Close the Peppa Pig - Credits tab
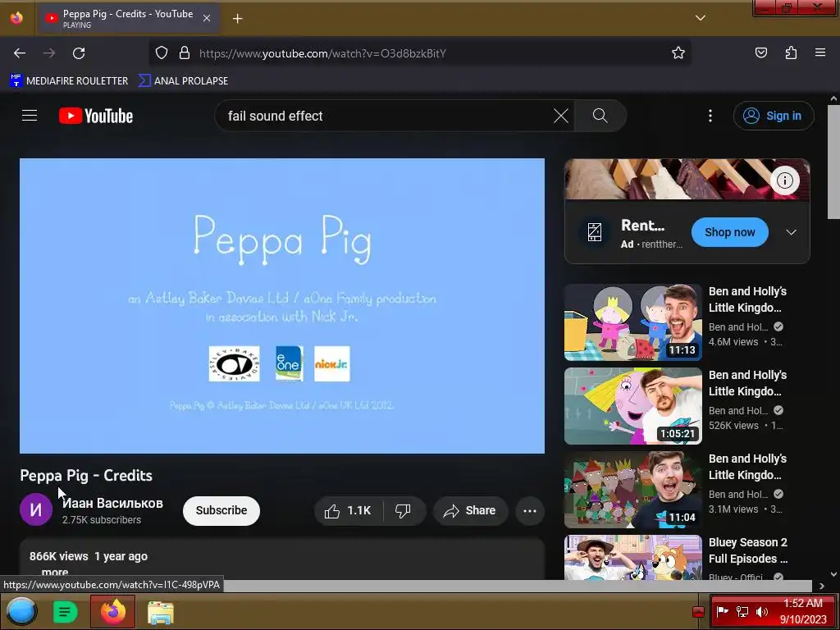Screen dimensions: 840x630 (x=207, y=18)
